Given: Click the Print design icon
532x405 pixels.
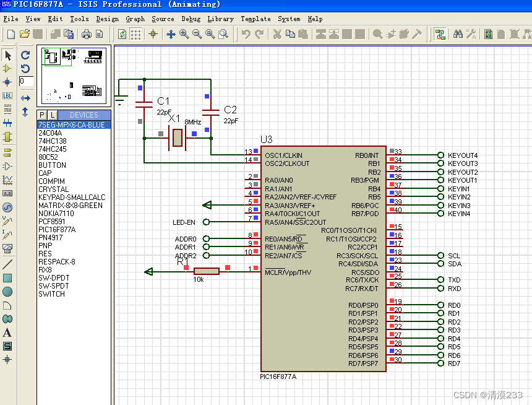Looking at the screenshot, I should pos(87,34).
